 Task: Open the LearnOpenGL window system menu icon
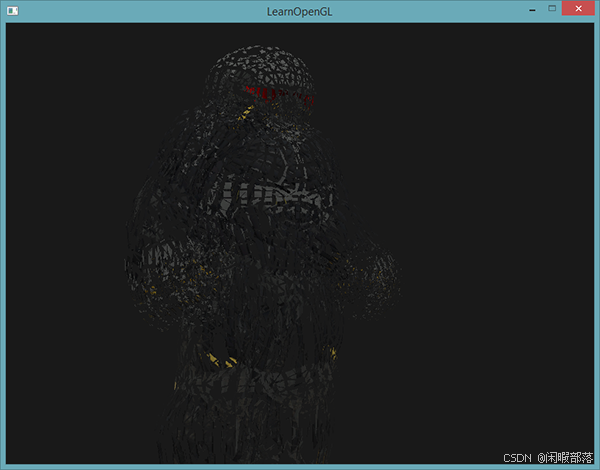coord(12,11)
